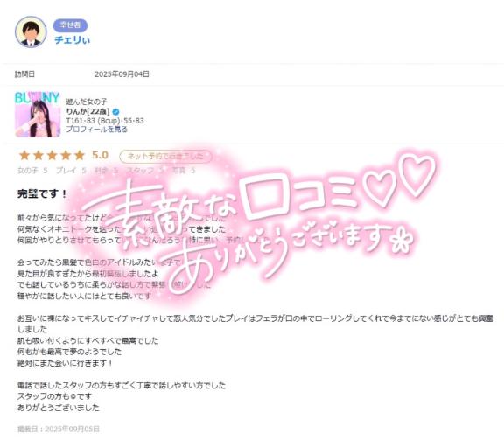Screen dimensions: 504x441
Task: Open プロフィールを見る link
Action: 97,129
